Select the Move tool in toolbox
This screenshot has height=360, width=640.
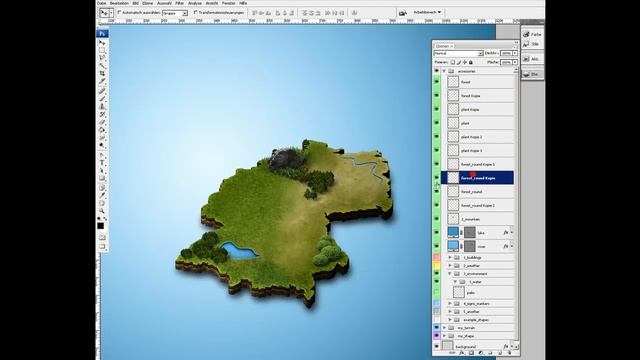click(102, 42)
